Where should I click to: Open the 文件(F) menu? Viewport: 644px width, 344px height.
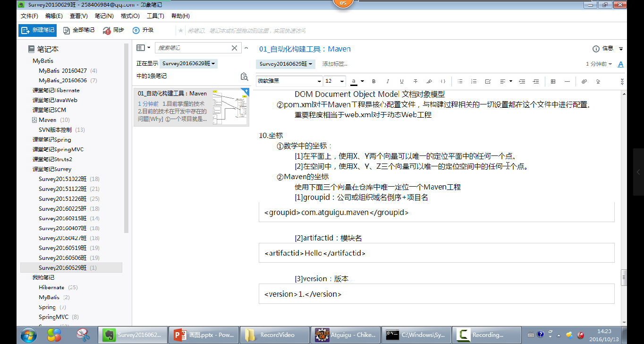pos(29,16)
